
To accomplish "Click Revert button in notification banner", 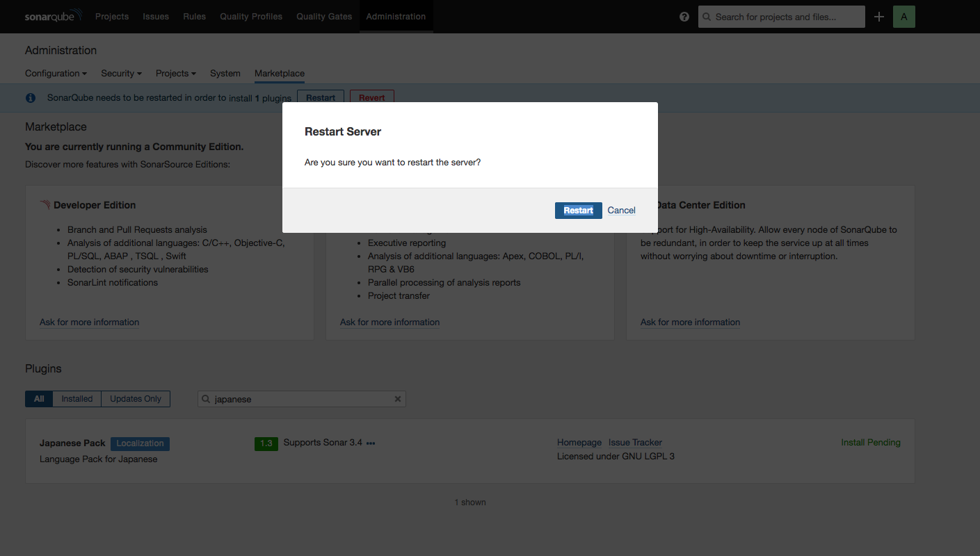I will [x=372, y=97].
